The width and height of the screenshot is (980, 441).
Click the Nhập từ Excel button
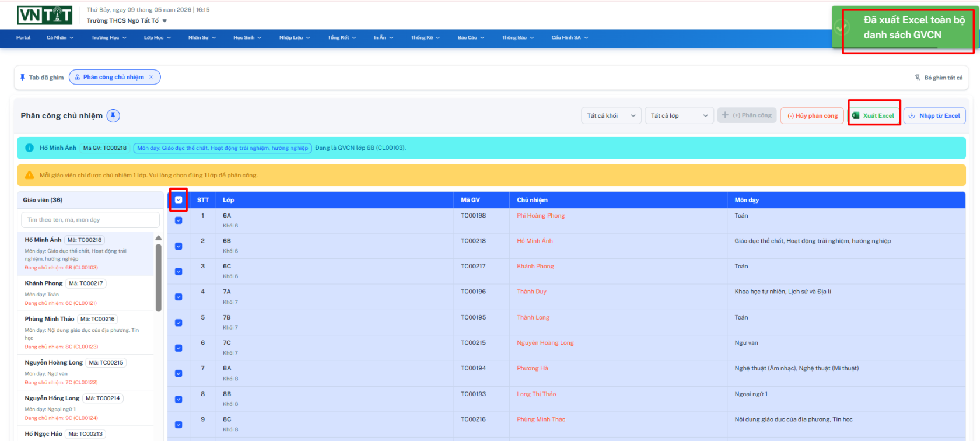[x=935, y=116]
